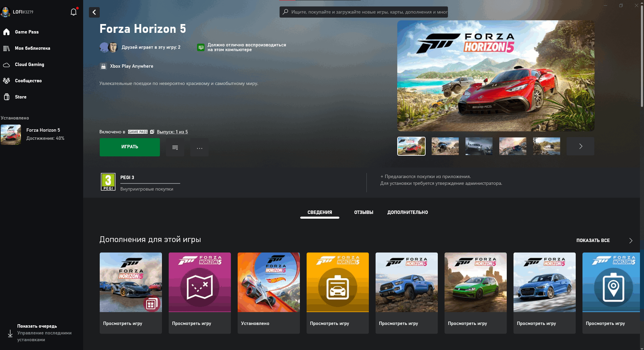644x350 pixels.
Task: Click the Xbox Play Anywhere icon
Action: click(103, 66)
